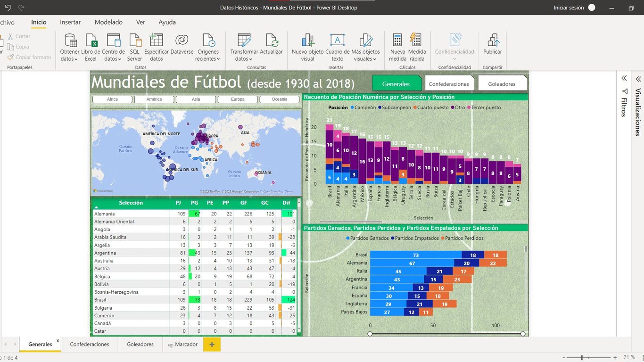Click the Dif column header
644x362 pixels.
pos(287,203)
